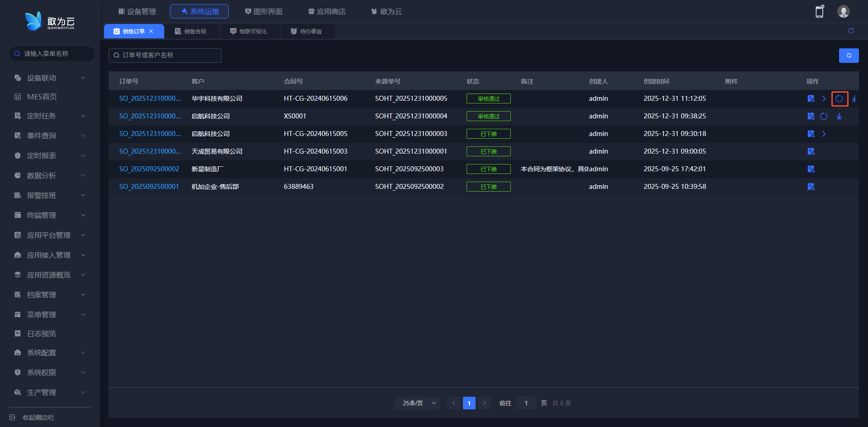Viewport: 868px width, 427px height.
Task: Click the 前往 page number input box
Action: [526, 403]
